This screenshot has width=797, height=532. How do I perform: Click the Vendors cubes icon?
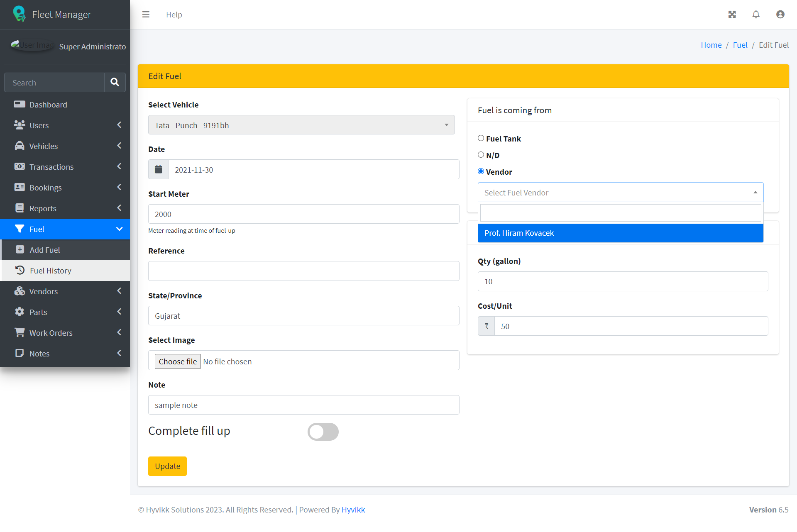pos(20,291)
